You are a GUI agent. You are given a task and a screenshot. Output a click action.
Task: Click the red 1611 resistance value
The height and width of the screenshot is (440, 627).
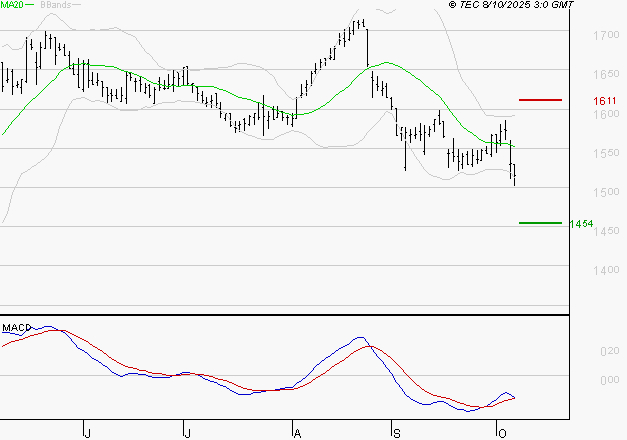tap(605, 101)
